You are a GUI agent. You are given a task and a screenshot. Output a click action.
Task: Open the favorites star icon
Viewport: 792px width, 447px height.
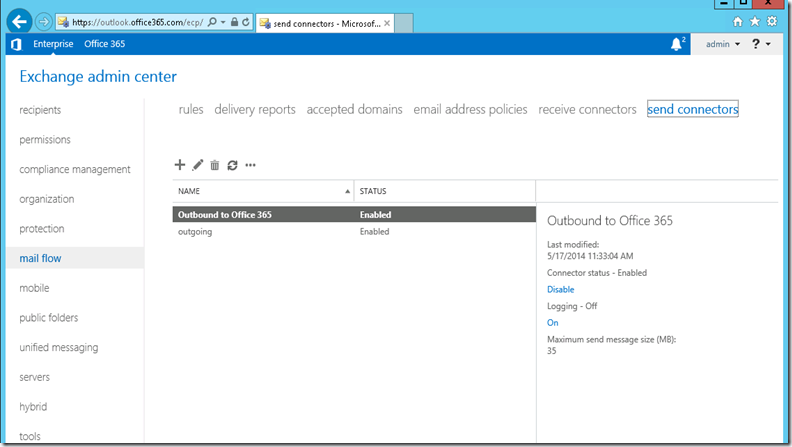(x=755, y=21)
